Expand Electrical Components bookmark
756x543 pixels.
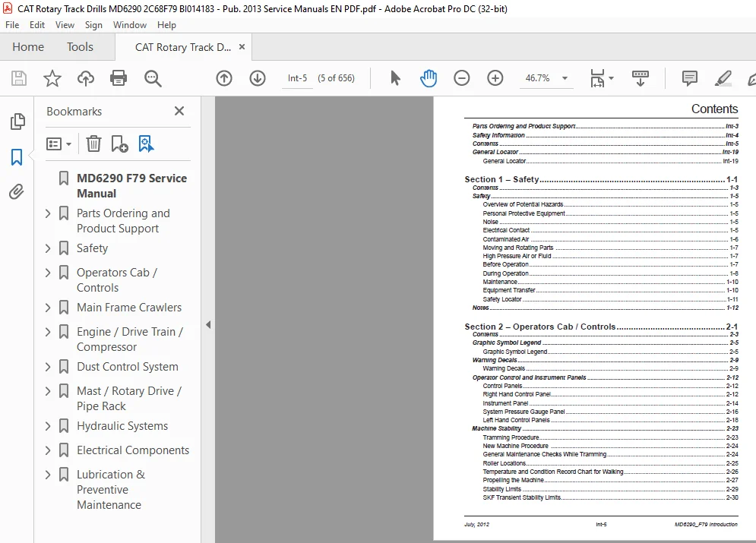48,450
